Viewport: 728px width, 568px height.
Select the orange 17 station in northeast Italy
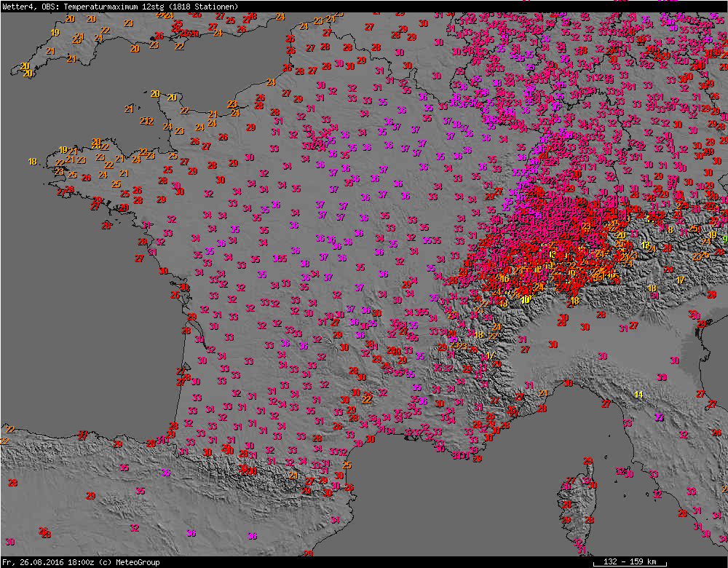680,280
